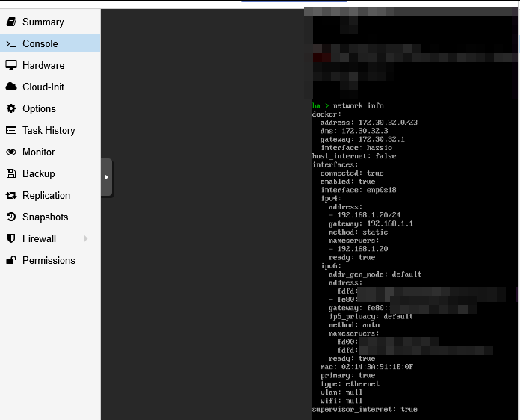
Task: Go to the Hardware section
Action: [x=43, y=66]
